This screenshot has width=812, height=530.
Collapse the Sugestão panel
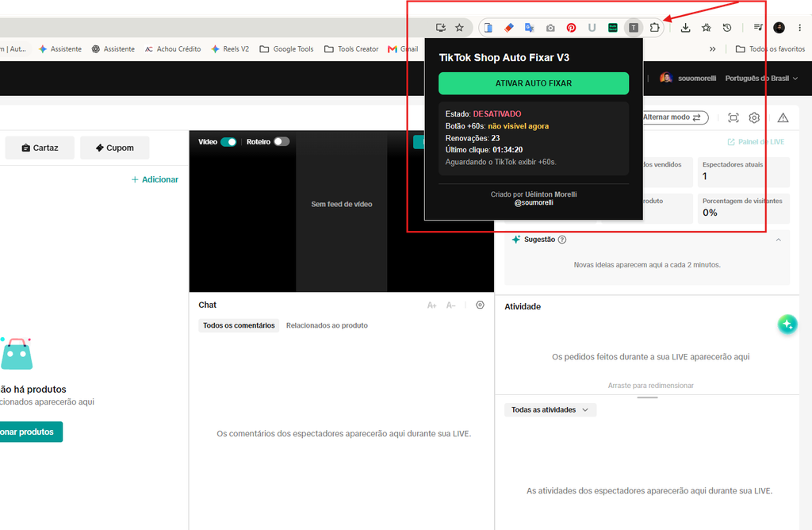779,240
